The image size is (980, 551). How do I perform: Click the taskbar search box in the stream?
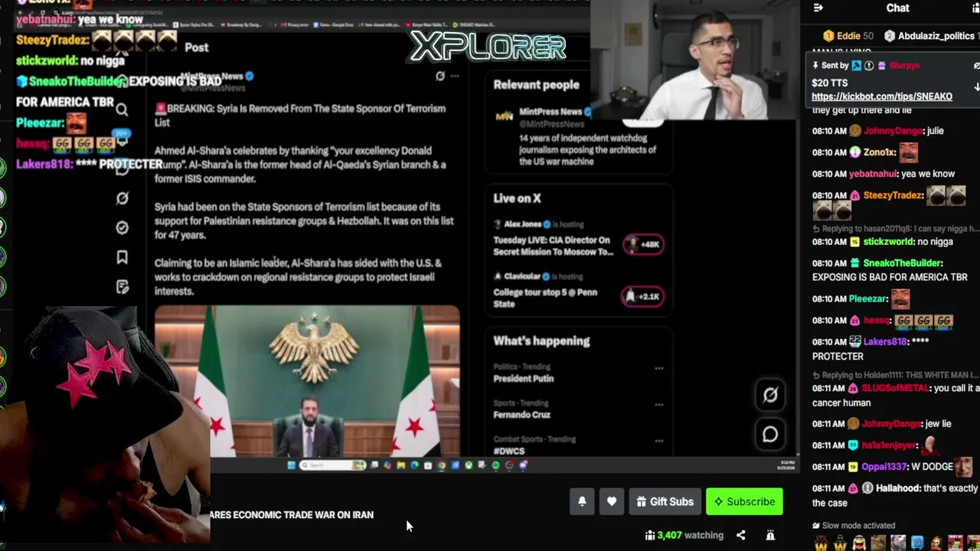click(332, 465)
